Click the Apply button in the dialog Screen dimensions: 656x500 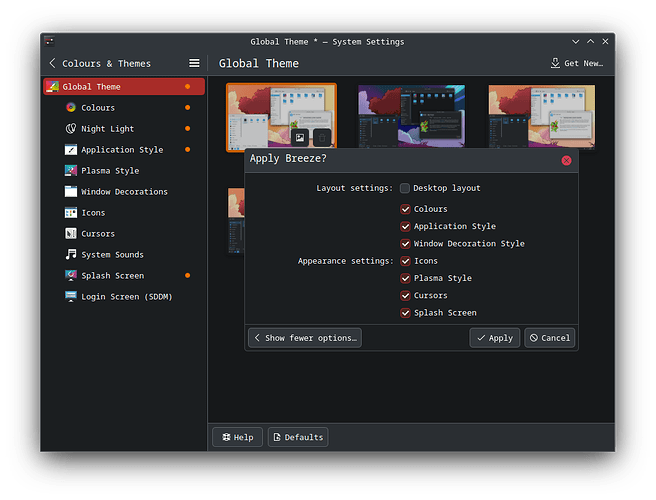click(x=495, y=338)
